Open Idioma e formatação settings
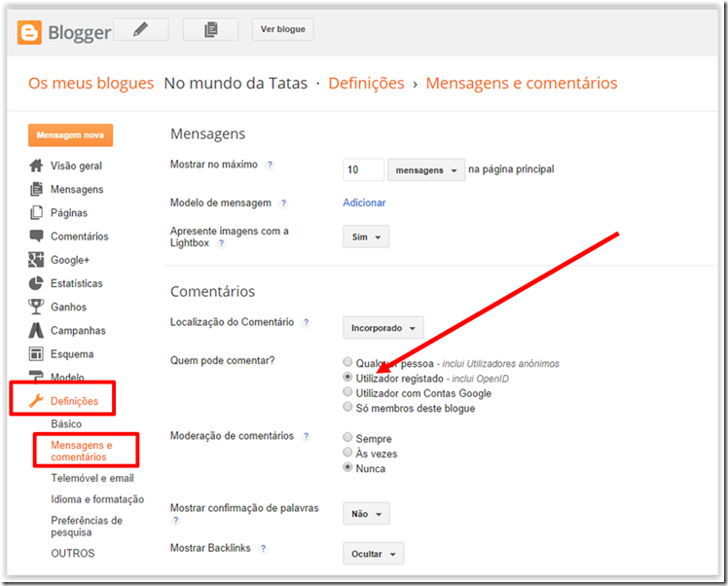Viewport: 728px width, 586px height. pyautogui.click(x=97, y=499)
